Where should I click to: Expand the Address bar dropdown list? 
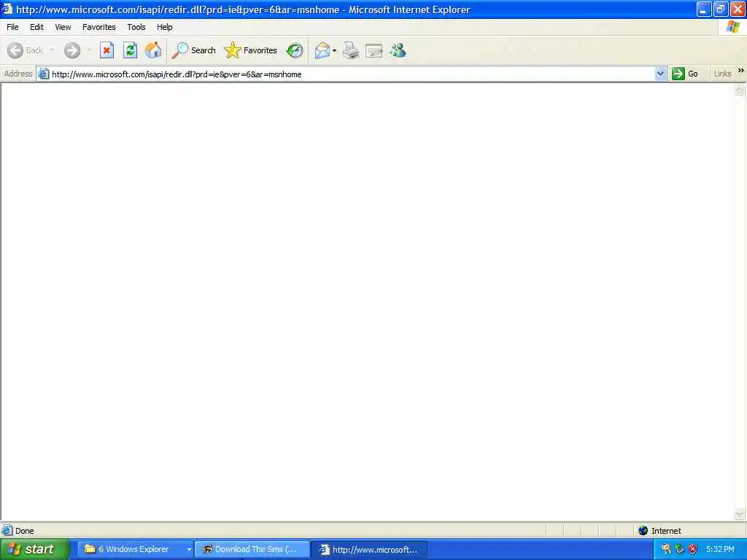[660, 74]
